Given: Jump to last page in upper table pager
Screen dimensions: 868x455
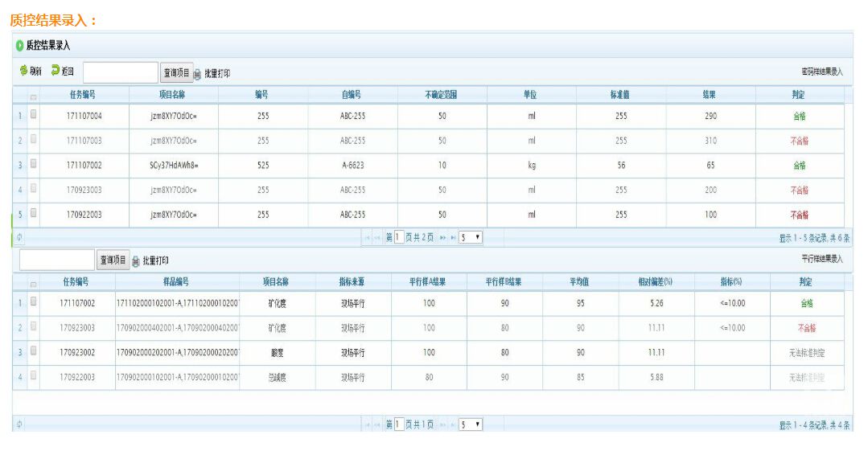Looking at the screenshot, I should click(452, 238).
